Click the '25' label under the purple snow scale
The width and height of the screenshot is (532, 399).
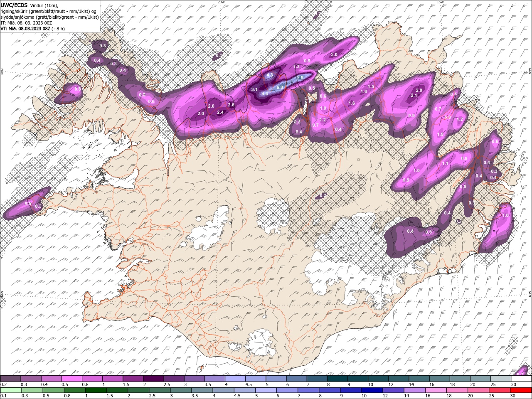[493, 384]
